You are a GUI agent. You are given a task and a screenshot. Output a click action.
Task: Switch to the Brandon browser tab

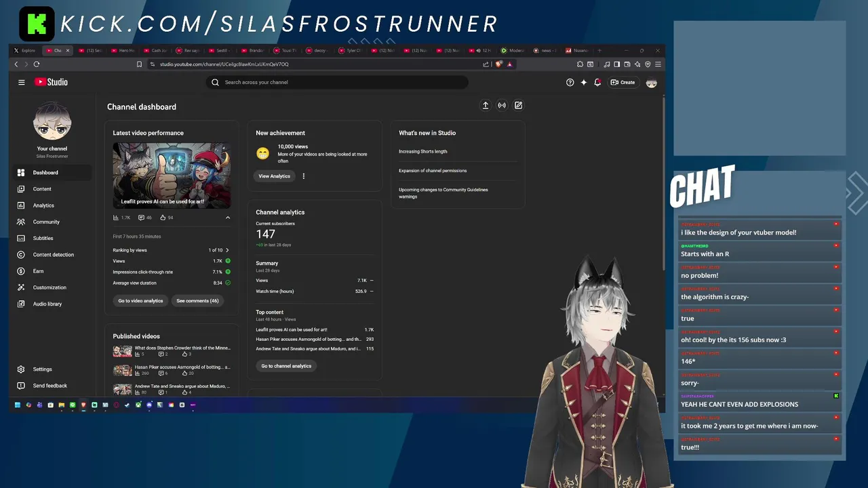[x=253, y=50]
